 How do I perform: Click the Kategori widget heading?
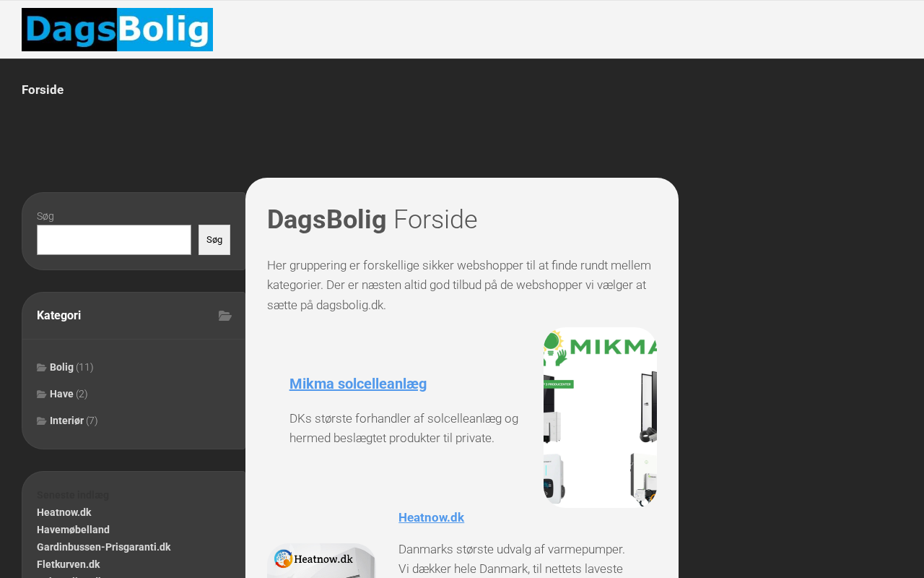coord(59,315)
